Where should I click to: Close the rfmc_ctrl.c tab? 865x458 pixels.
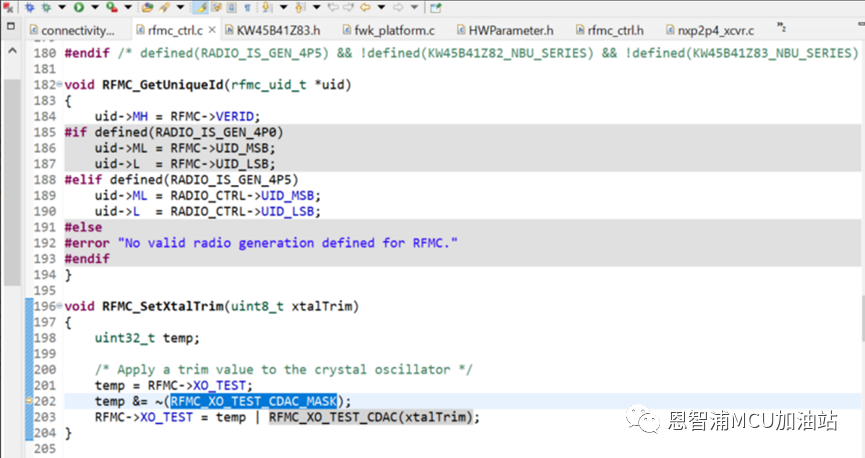(x=211, y=31)
